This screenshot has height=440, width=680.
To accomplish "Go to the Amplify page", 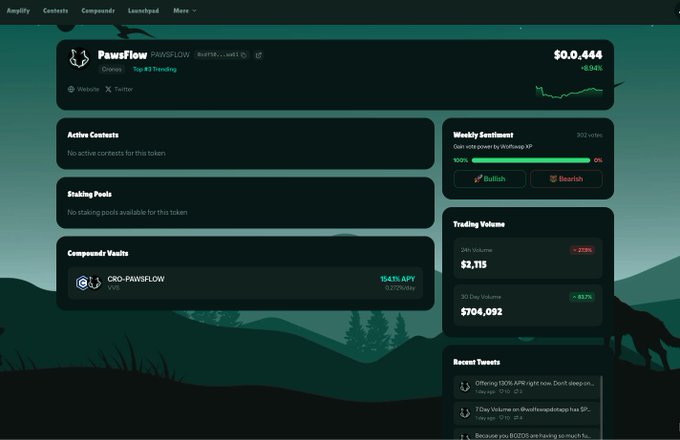I will point(18,11).
